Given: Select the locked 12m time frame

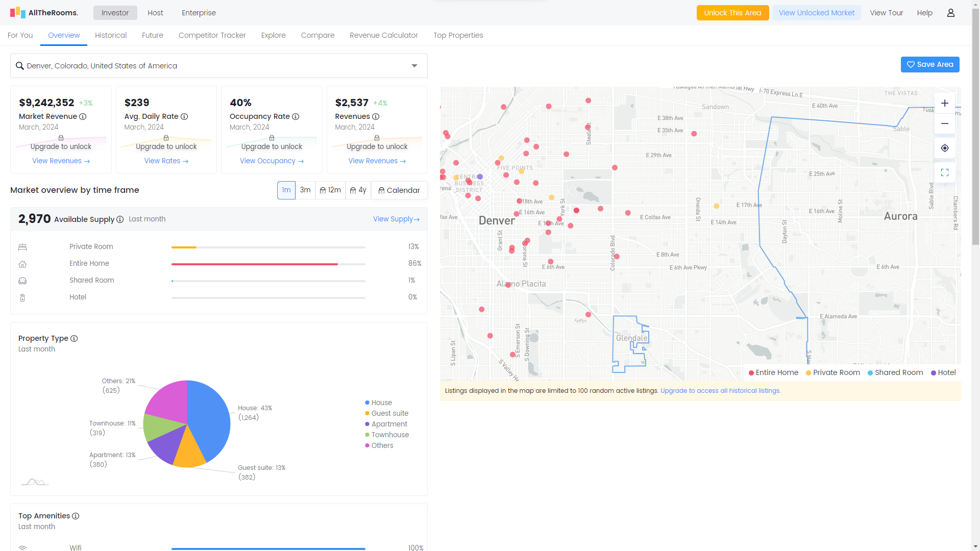Looking at the screenshot, I should click(330, 190).
